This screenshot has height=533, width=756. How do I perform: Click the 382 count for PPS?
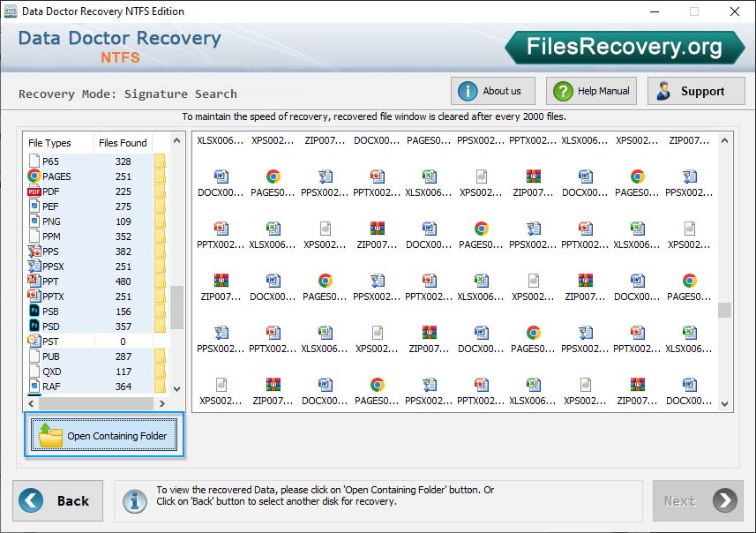(x=123, y=251)
